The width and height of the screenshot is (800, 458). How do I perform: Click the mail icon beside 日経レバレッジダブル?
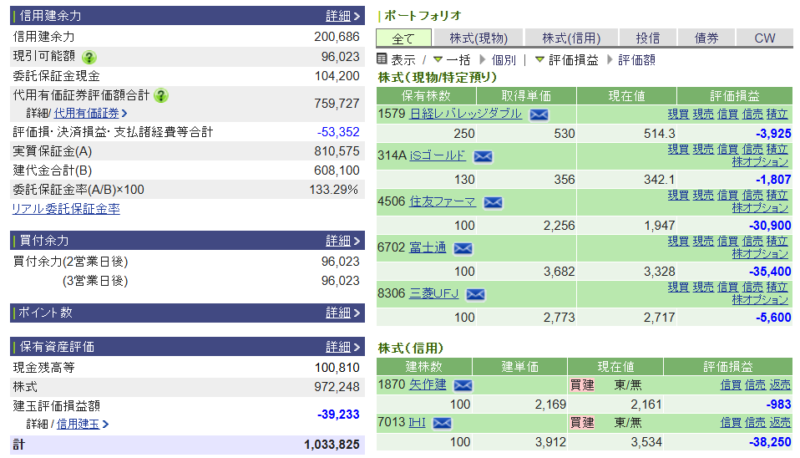click(539, 115)
